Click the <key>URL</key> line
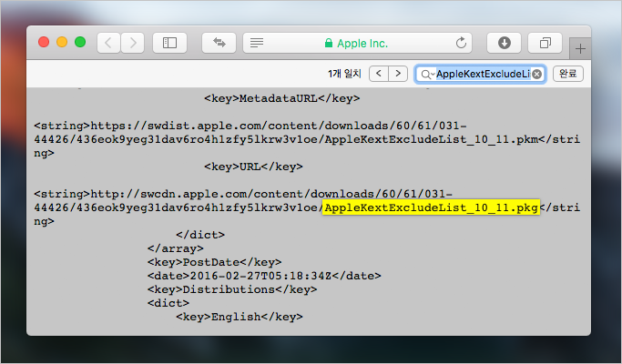This screenshot has height=364, width=622. pyautogui.click(x=253, y=167)
